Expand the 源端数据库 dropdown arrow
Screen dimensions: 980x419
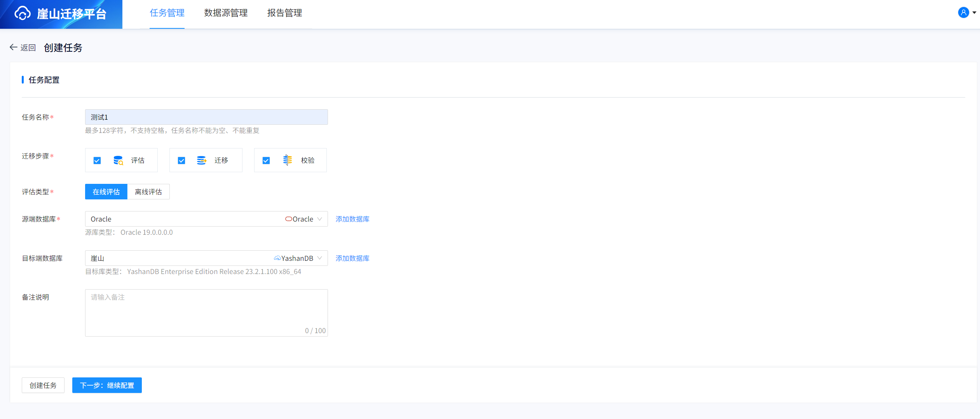point(319,219)
